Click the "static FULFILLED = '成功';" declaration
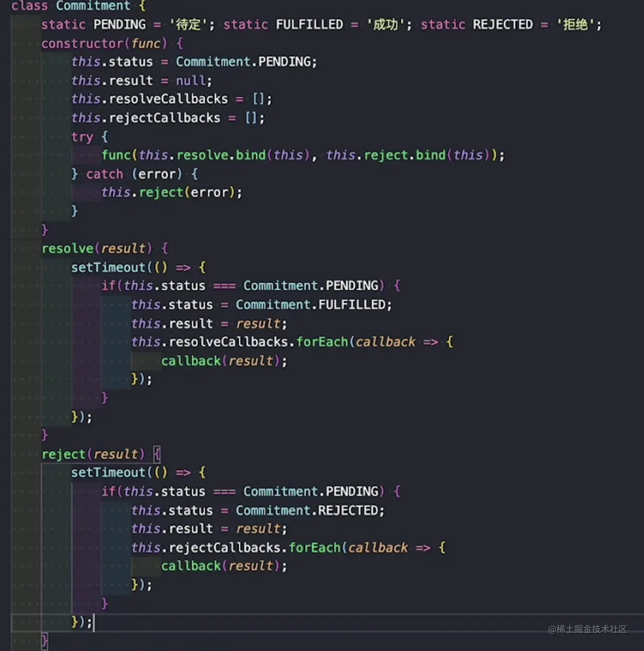 click(318, 25)
